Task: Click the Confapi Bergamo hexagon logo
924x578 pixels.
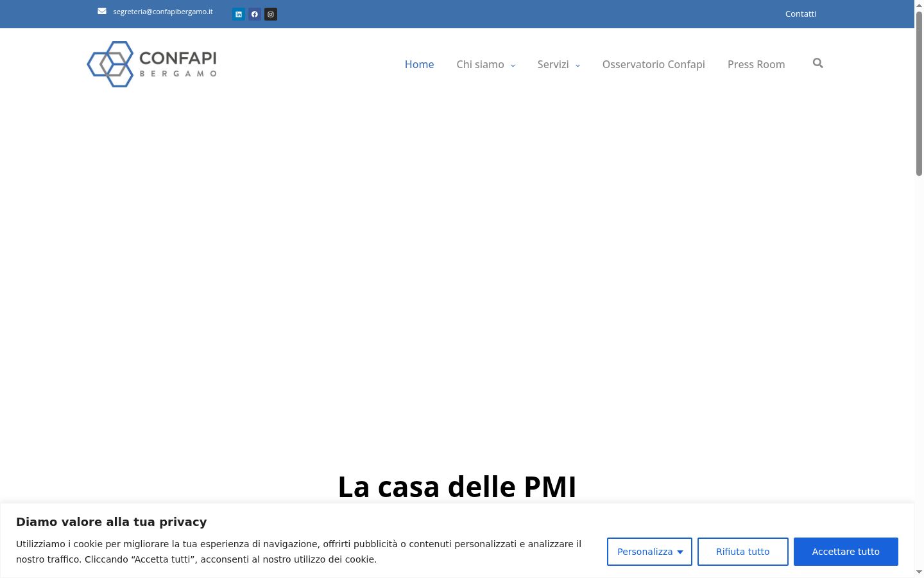Action: point(152,64)
